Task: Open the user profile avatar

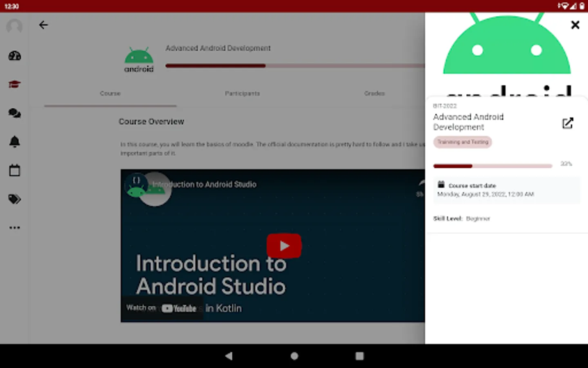Action: (14, 27)
